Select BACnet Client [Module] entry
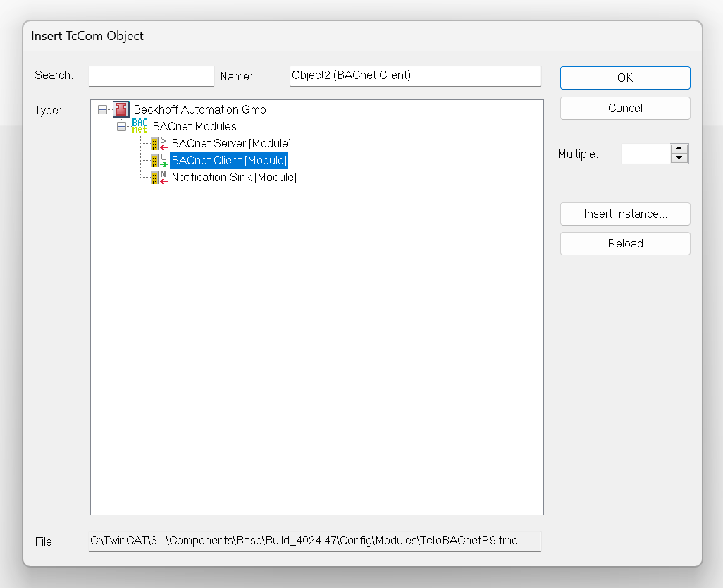Viewport: 723px width, 588px height. [229, 160]
